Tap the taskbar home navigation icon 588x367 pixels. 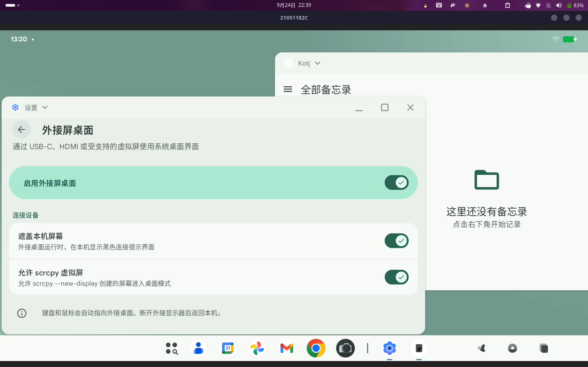[x=512, y=348]
